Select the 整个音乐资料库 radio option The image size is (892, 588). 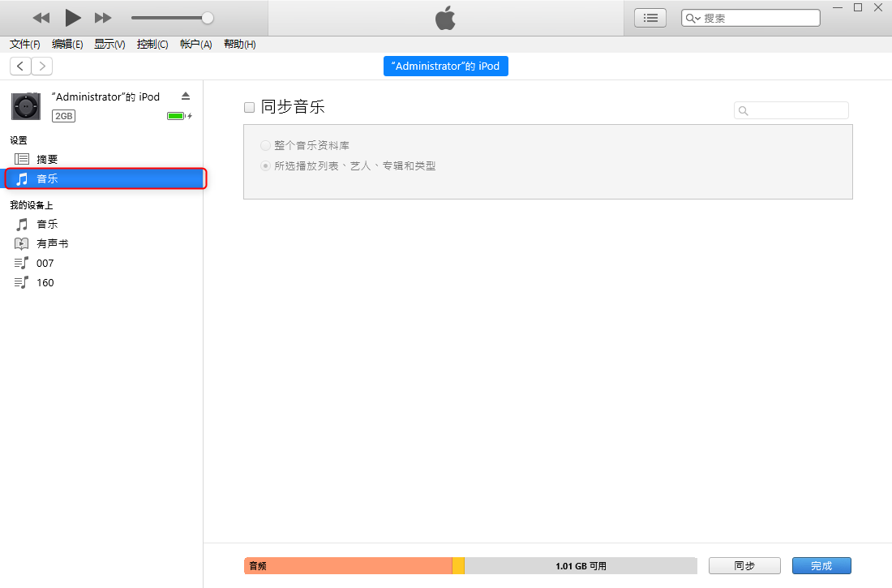click(x=265, y=146)
